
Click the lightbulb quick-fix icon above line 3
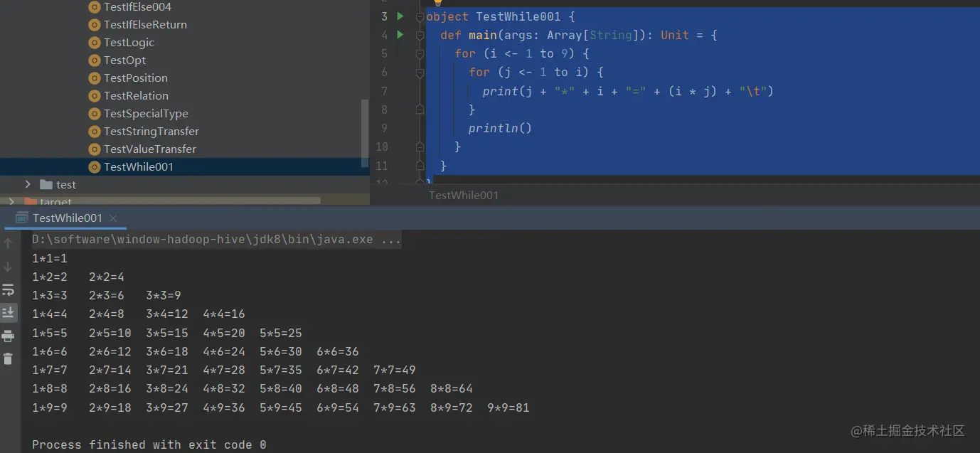point(438,3)
